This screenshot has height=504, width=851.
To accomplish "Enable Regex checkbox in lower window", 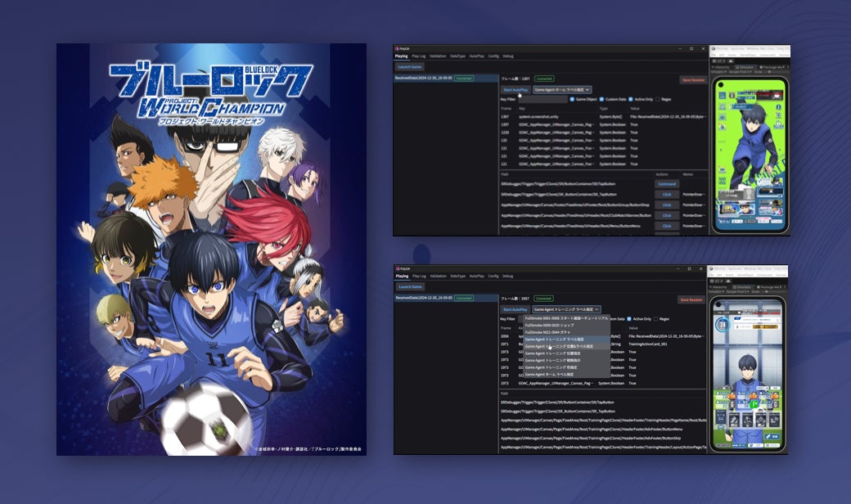I will click(656, 319).
